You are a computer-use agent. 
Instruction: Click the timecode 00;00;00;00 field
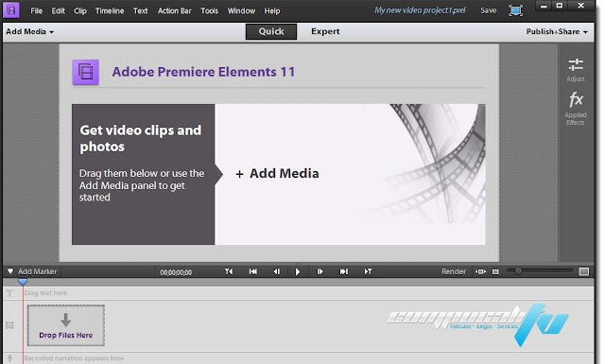pos(176,272)
